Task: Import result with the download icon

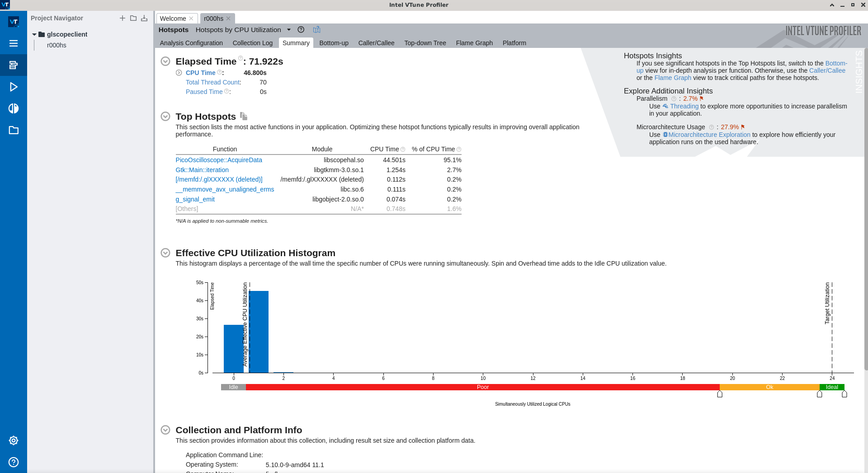Action: click(x=144, y=18)
